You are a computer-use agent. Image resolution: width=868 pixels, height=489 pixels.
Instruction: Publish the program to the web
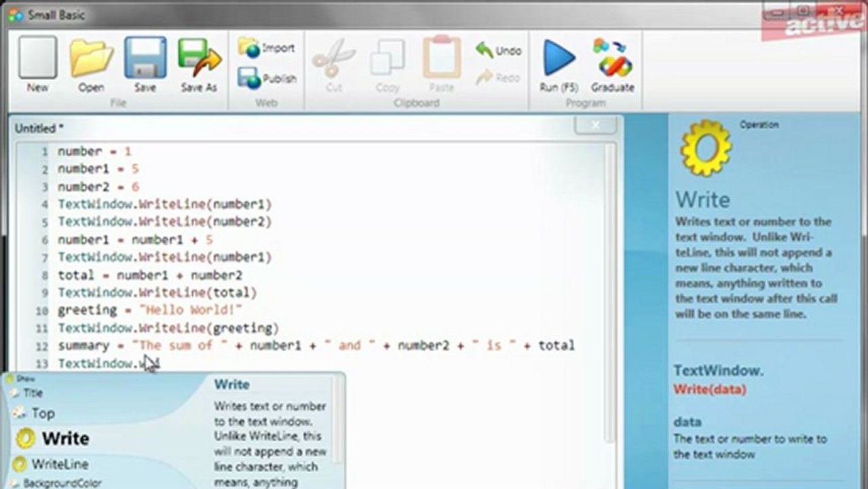coord(267,78)
